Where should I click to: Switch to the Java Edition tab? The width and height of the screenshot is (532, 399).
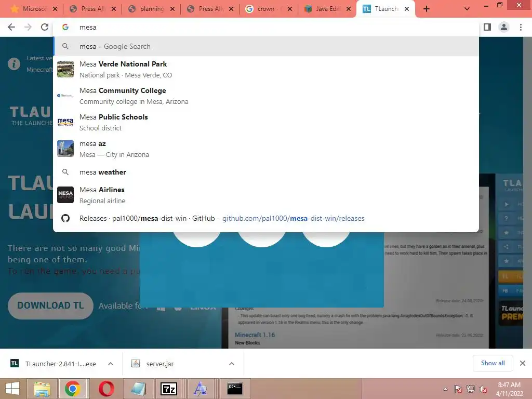328,9
